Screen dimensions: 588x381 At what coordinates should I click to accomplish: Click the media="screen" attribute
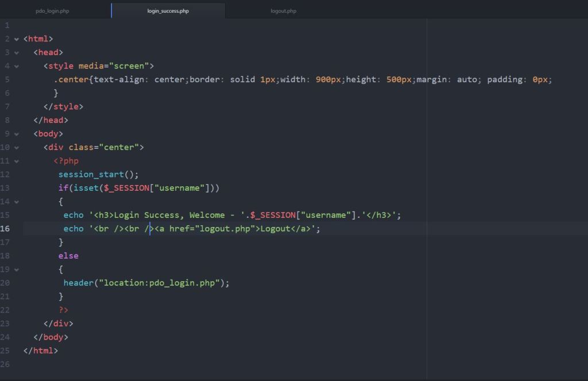pos(114,66)
